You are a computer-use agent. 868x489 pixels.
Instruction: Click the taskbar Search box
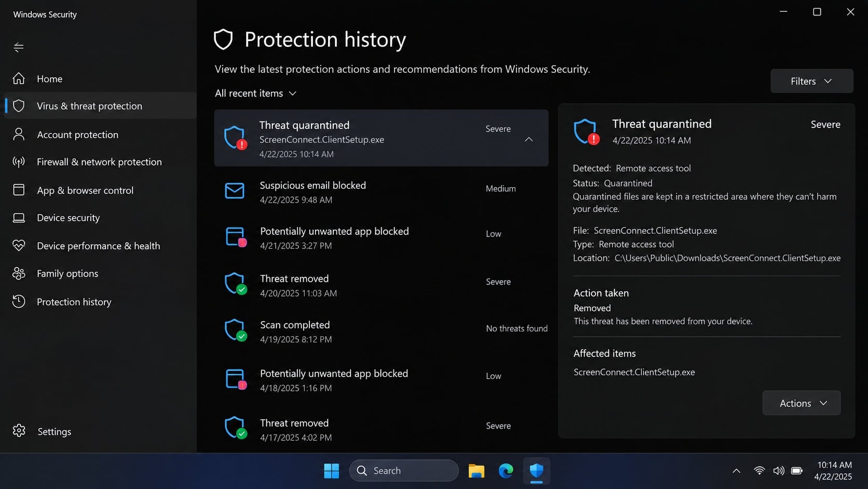tap(404, 471)
